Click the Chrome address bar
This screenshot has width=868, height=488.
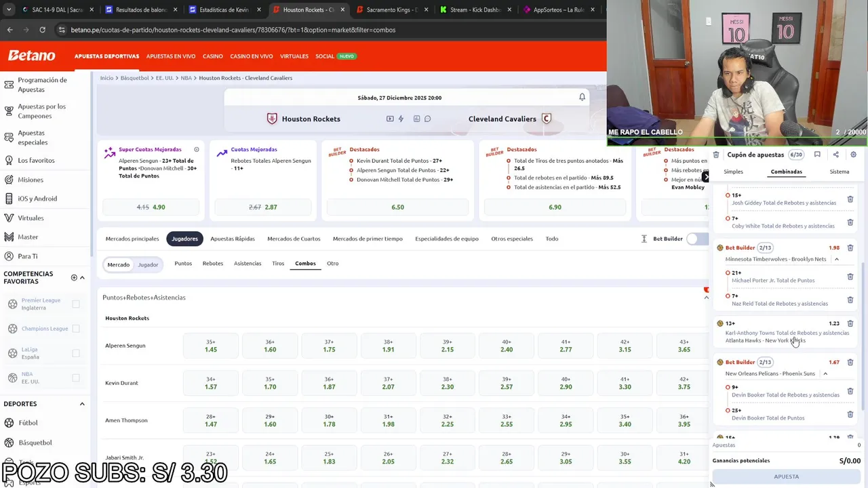pyautogui.click(x=325, y=30)
